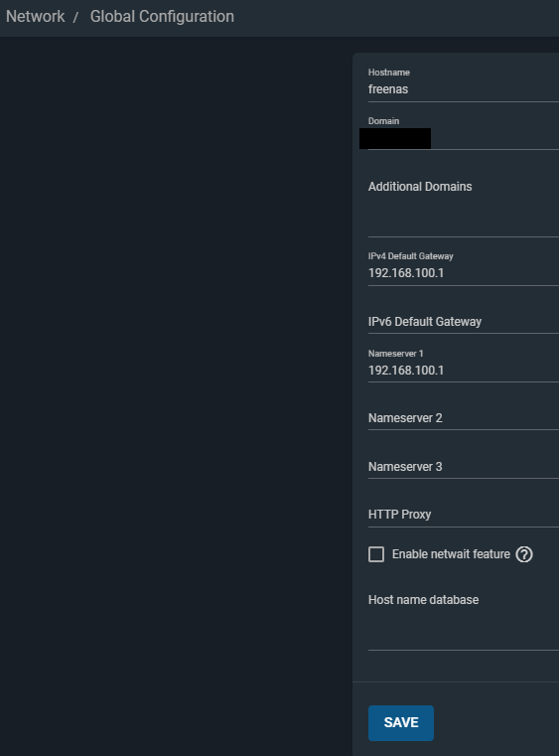The width and height of the screenshot is (559, 756).
Task: Click the small Nameserver 1 label
Action: click(395, 354)
